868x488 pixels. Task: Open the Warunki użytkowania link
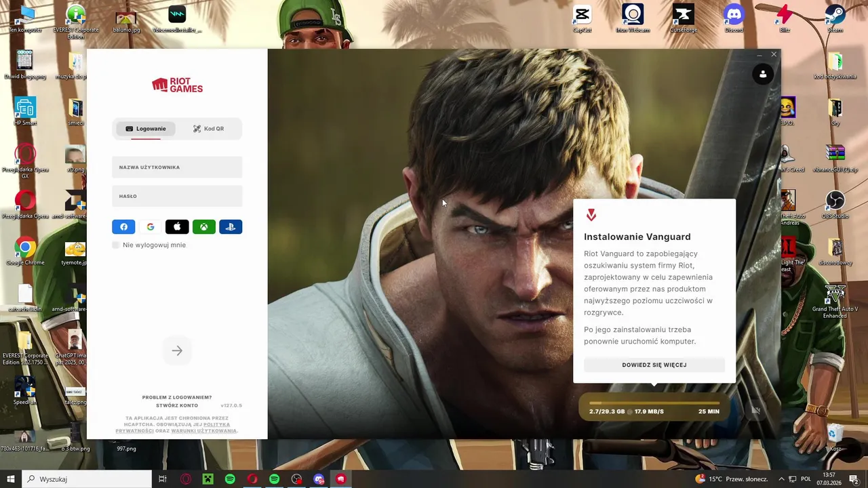pos(203,431)
